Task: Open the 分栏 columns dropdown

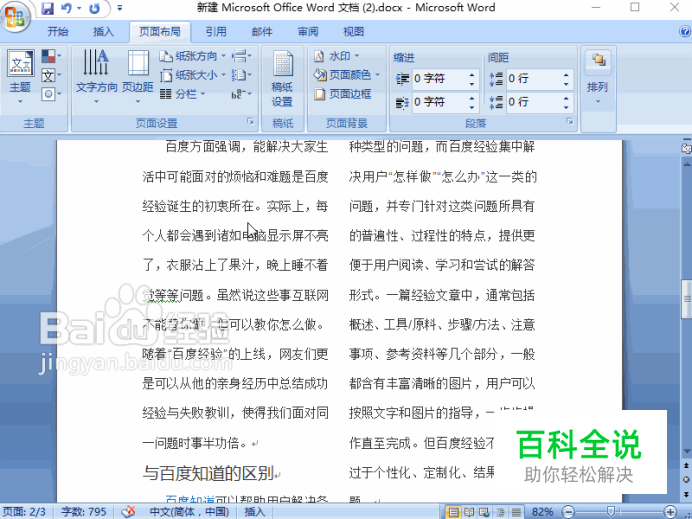Action: click(183, 94)
